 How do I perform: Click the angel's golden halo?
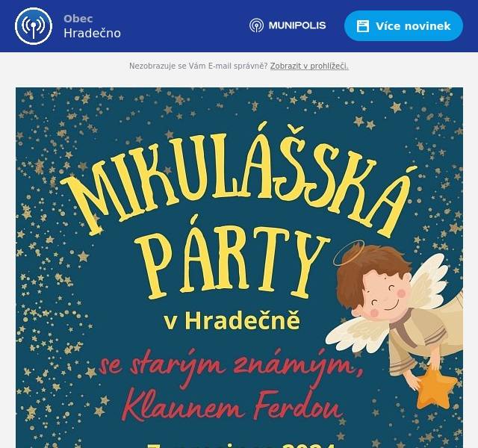tap(349, 252)
